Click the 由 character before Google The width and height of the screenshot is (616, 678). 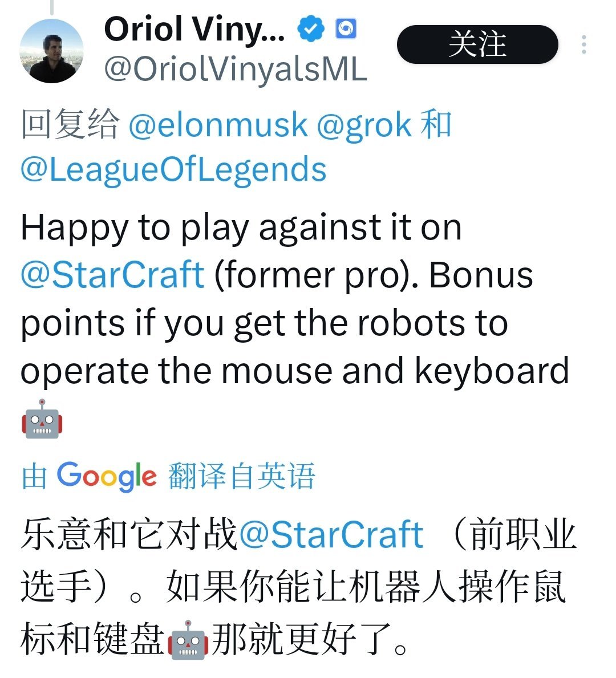[34, 476]
